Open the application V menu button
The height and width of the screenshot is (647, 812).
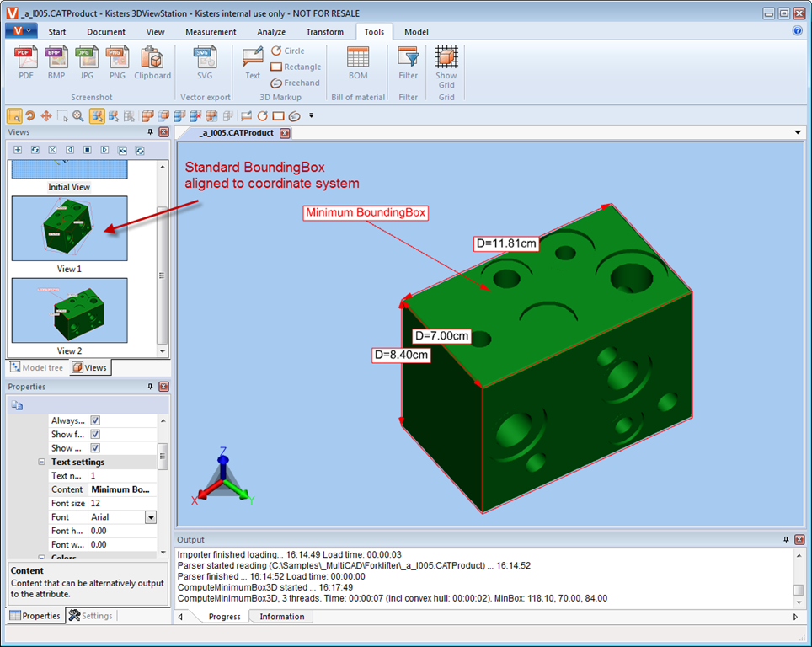(x=21, y=30)
